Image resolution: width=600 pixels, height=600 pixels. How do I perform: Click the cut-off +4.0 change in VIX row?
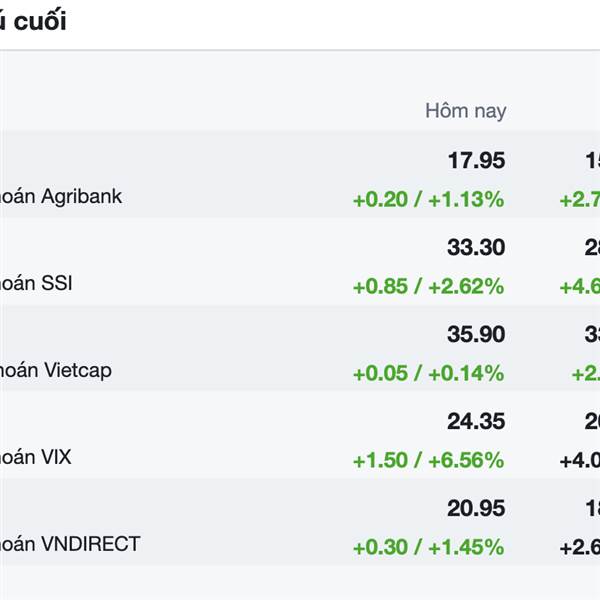580,461
